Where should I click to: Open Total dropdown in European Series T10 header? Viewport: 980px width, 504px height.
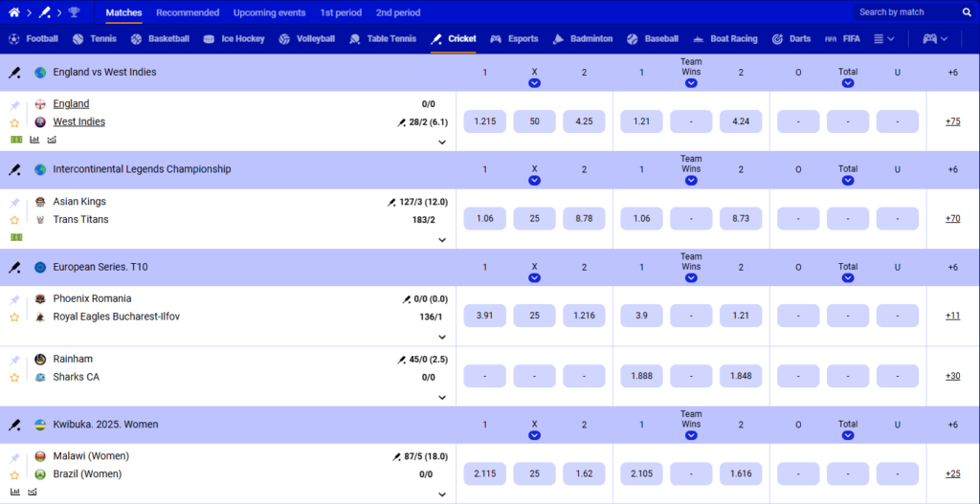(x=848, y=278)
